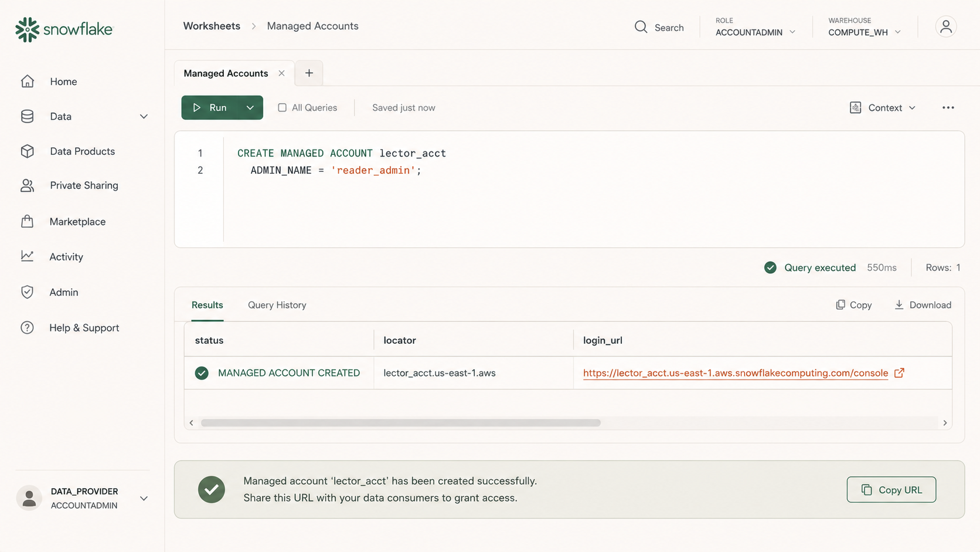
Task: Click the Query executed checkmark icon
Action: (x=770, y=267)
